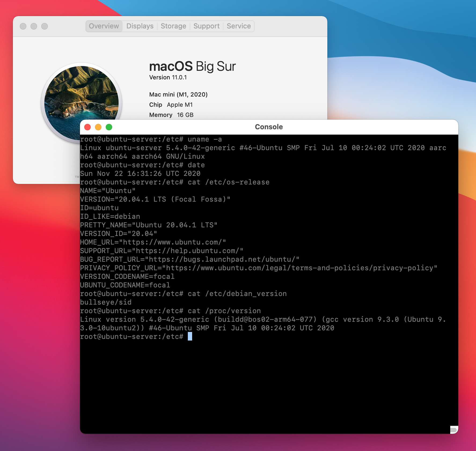Click the NAME="Ubuntu" line
This screenshot has height=451, width=476.
[108, 191]
